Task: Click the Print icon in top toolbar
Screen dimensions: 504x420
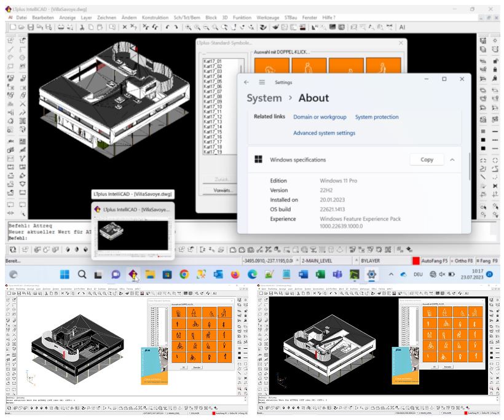Action: click(61, 27)
